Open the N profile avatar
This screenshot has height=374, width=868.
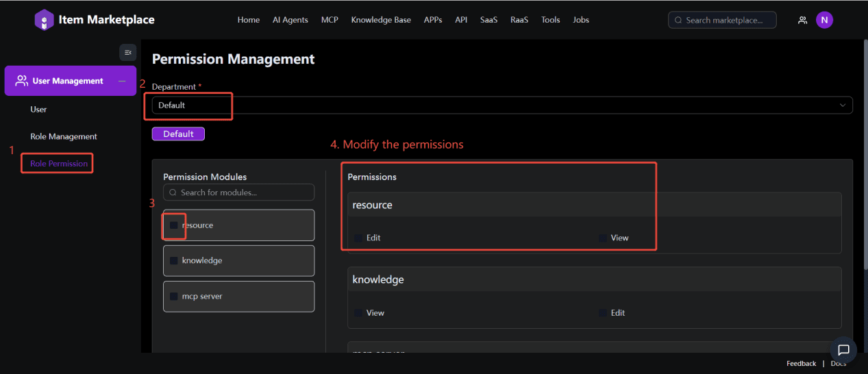click(x=824, y=20)
